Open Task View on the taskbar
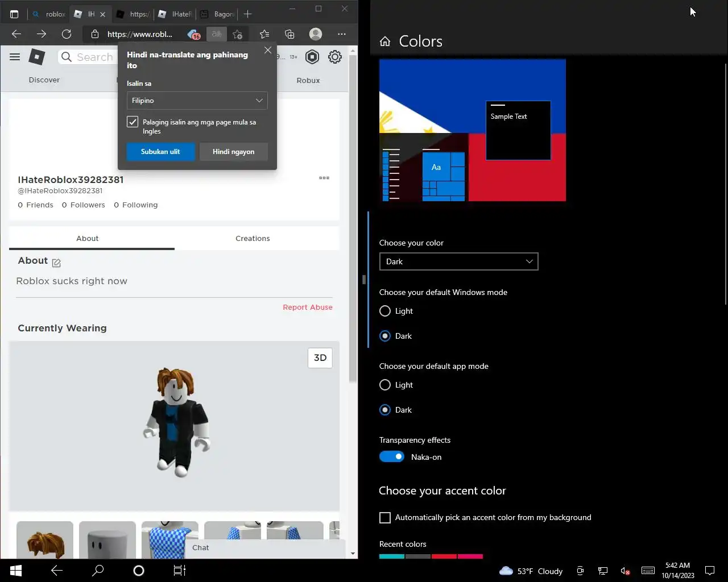 tap(180, 571)
